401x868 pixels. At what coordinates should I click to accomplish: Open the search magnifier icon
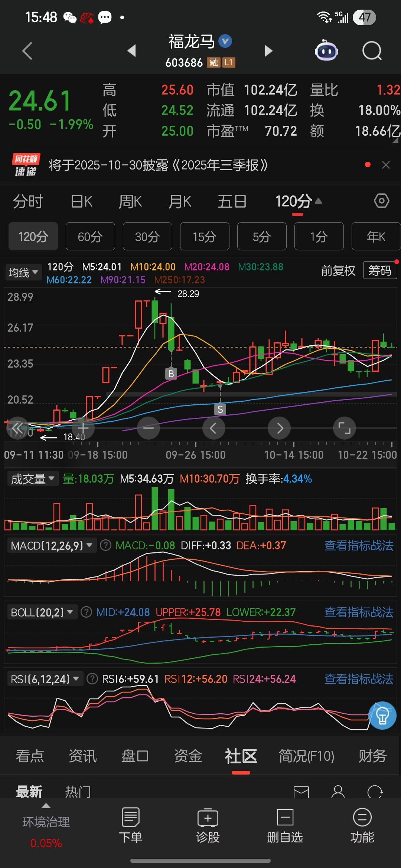(372, 51)
